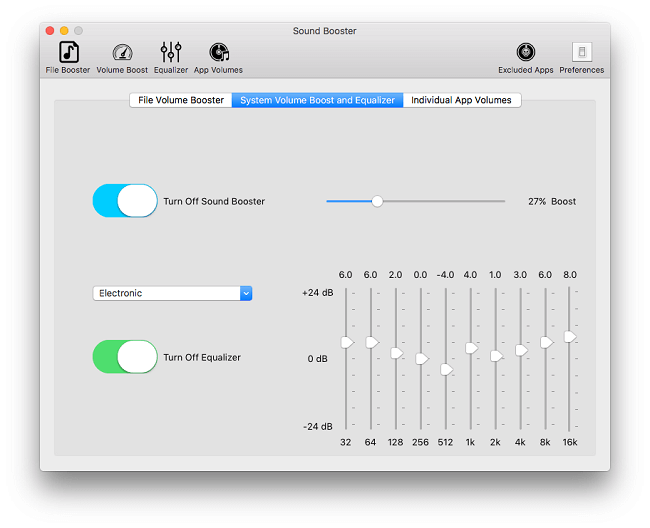Screen dimensions: 650x528
Task: Click the '27% Boost' value text
Action: [x=552, y=201]
